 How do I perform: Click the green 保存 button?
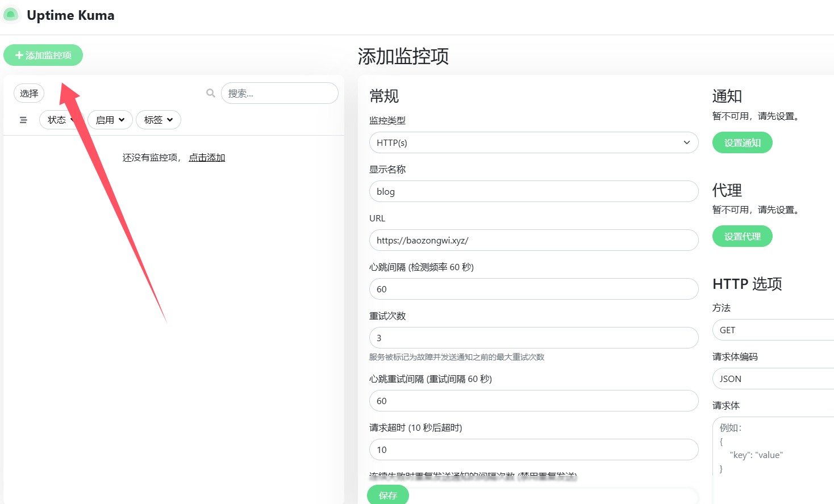pos(387,495)
